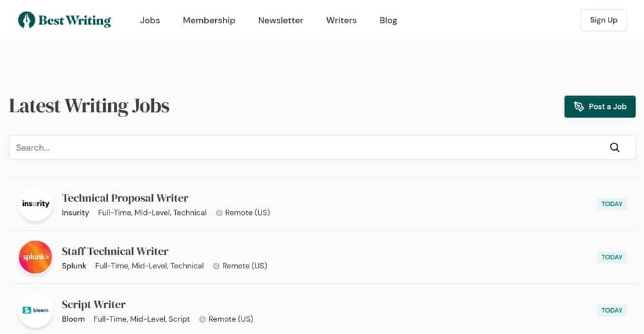Navigate to the Writers section

(x=341, y=20)
